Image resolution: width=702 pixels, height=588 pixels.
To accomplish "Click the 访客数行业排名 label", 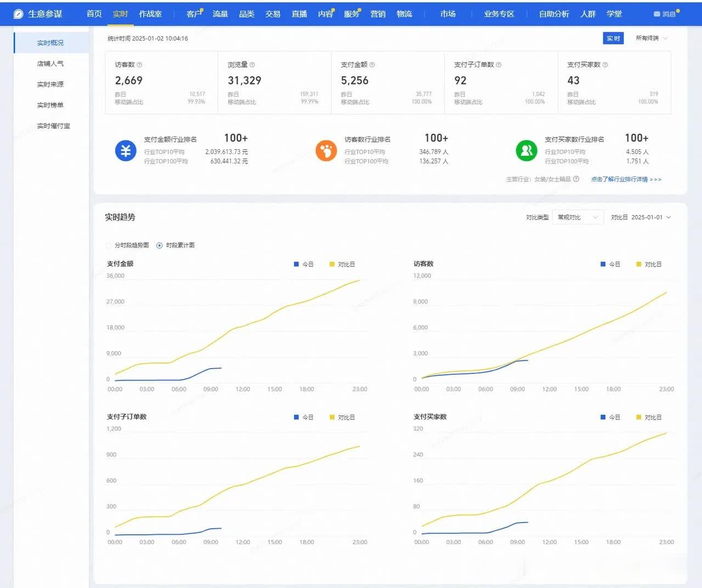I will pyautogui.click(x=367, y=139).
